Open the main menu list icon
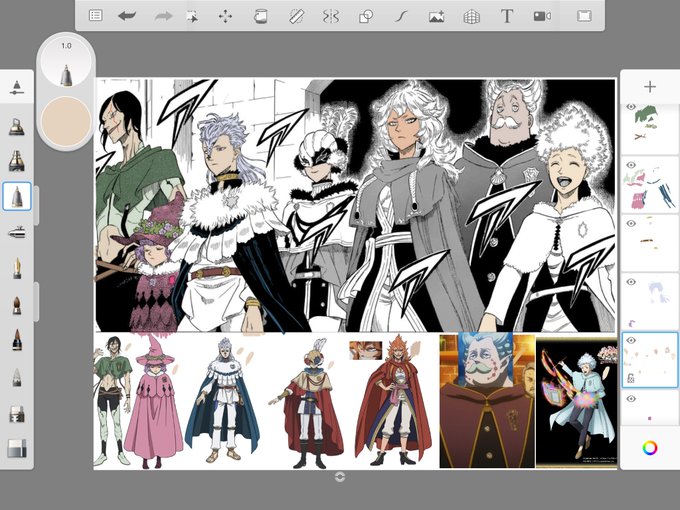 click(x=95, y=16)
